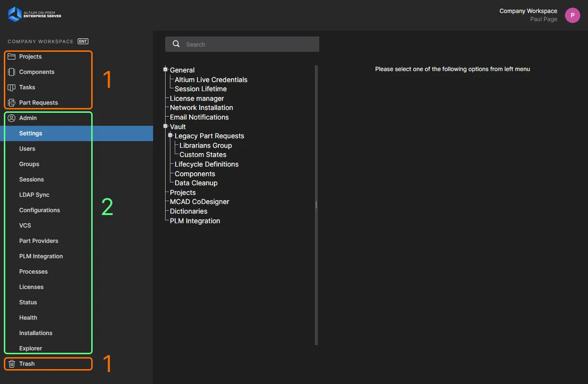The image size is (588, 384).
Task: Select Email Notifications setting
Action: click(x=199, y=117)
